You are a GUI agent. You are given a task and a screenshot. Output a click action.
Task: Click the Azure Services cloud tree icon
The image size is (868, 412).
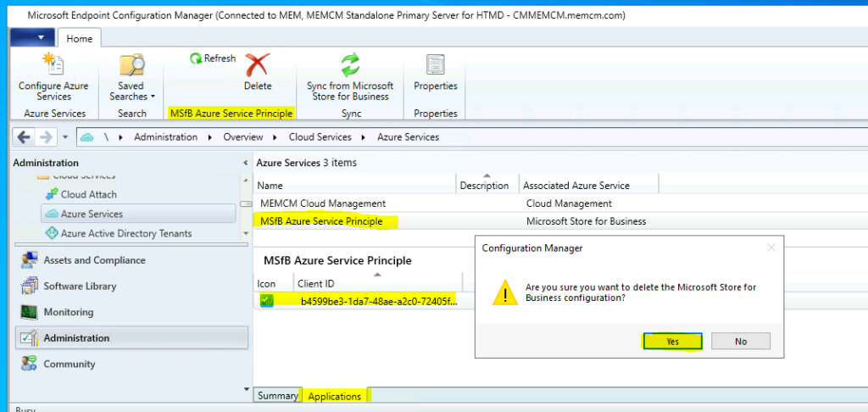pyautogui.click(x=52, y=214)
